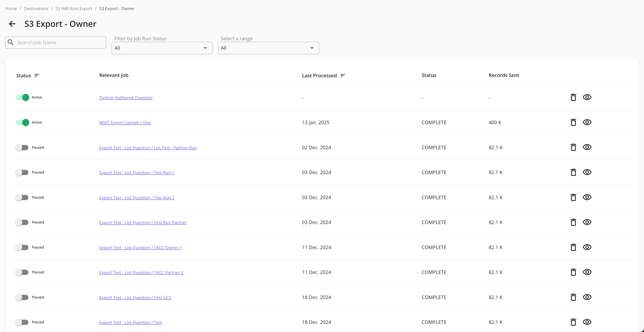Delete the Partner-Authored Question export row
Image resolution: width=644 pixels, height=332 pixels.
click(573, 97)
